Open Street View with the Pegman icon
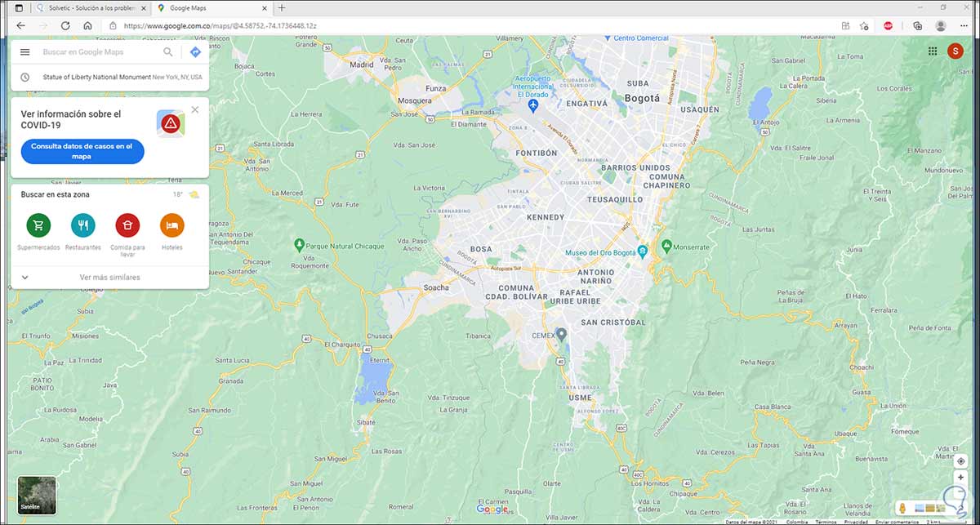Viewport: 980px width, 525px height. 903,508
